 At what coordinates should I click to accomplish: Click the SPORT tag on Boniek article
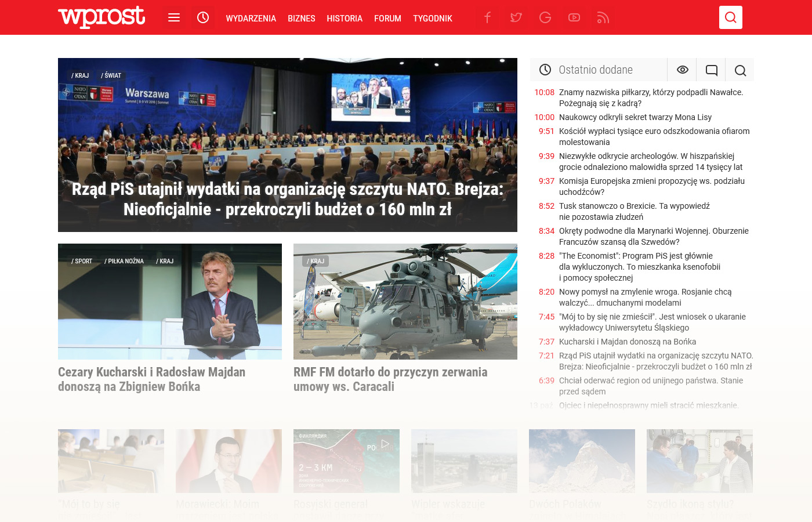click(x=82, y=261)
